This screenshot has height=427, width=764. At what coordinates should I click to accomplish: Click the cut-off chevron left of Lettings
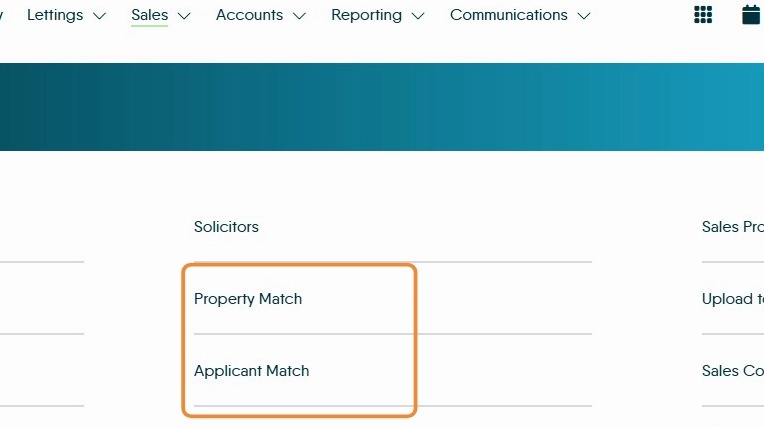pos(2,16)
